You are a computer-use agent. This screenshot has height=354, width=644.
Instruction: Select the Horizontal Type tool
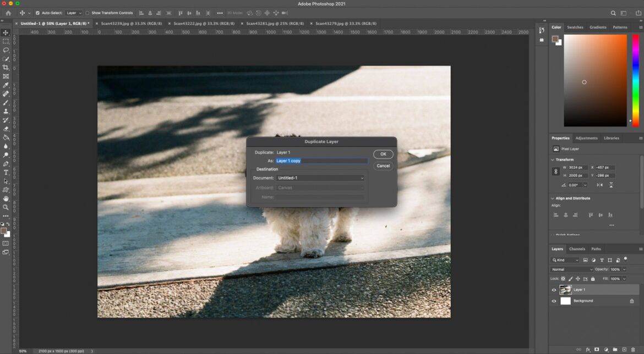click(x=6, y=171)
